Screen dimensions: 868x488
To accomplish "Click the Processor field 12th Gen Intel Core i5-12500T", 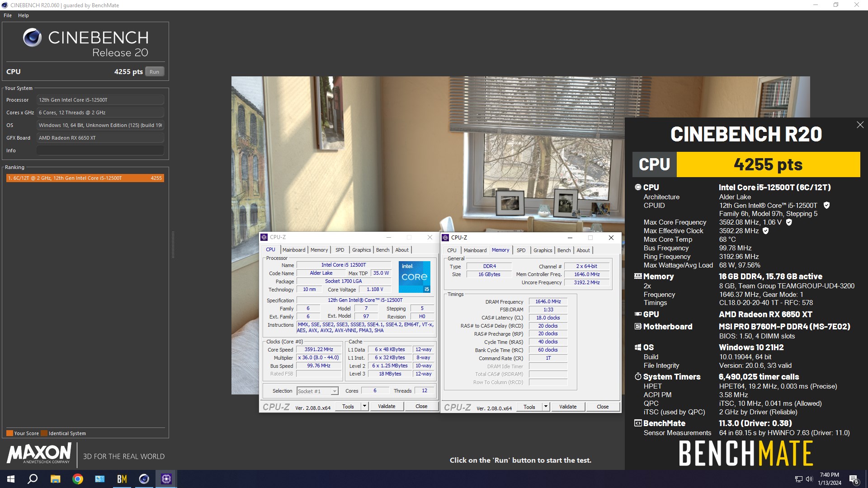I will (100, 100).
